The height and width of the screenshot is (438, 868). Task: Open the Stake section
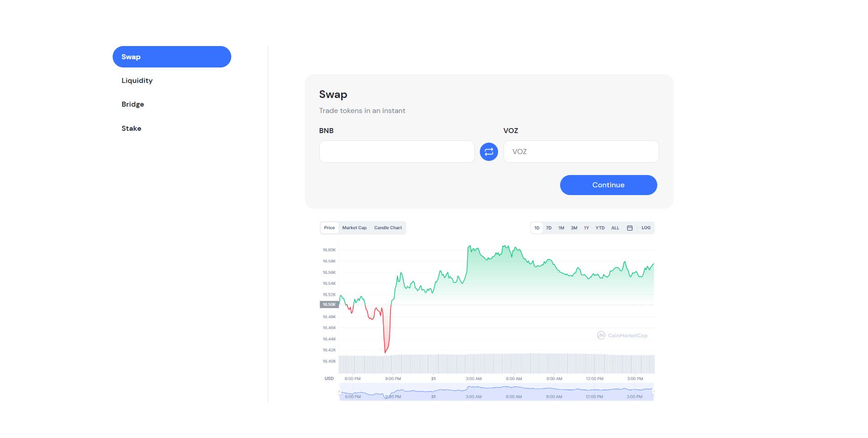131,129
